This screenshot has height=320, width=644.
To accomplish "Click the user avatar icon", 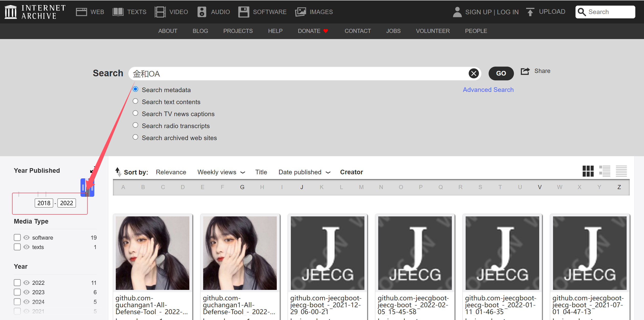I will point(457,12).
